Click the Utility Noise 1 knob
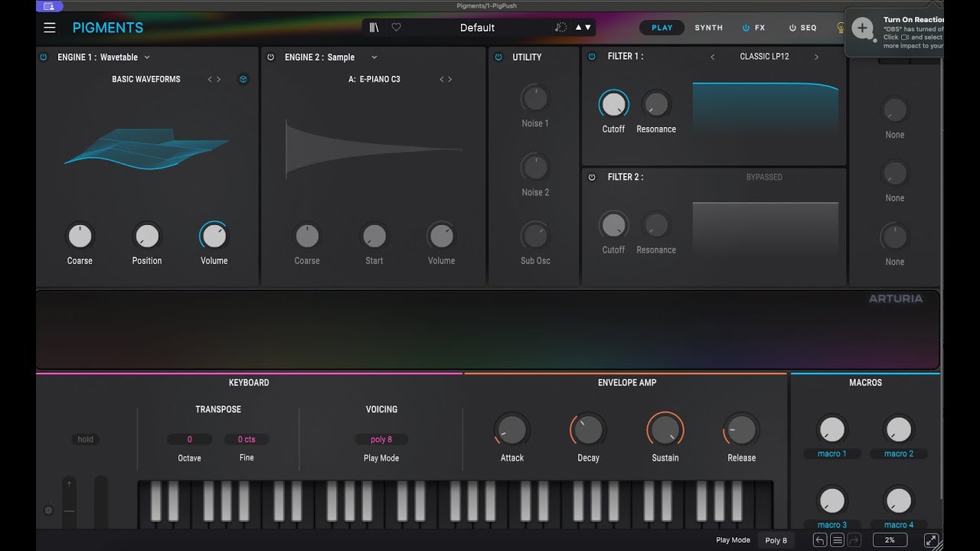Image resolution: width=980 pixels, height=551 pixels. click(535, 98)
